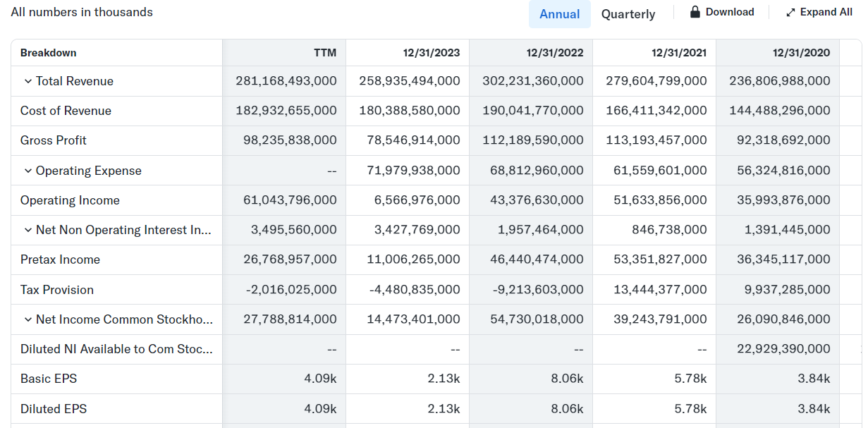
Task: Select the 12/31/2022 column header
Action: coord(555,53)
